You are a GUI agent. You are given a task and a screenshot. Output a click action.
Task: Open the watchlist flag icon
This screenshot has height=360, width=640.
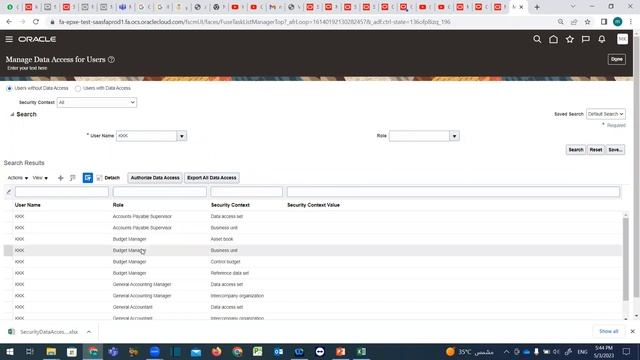pyautogui.click(x=586, y=39)
